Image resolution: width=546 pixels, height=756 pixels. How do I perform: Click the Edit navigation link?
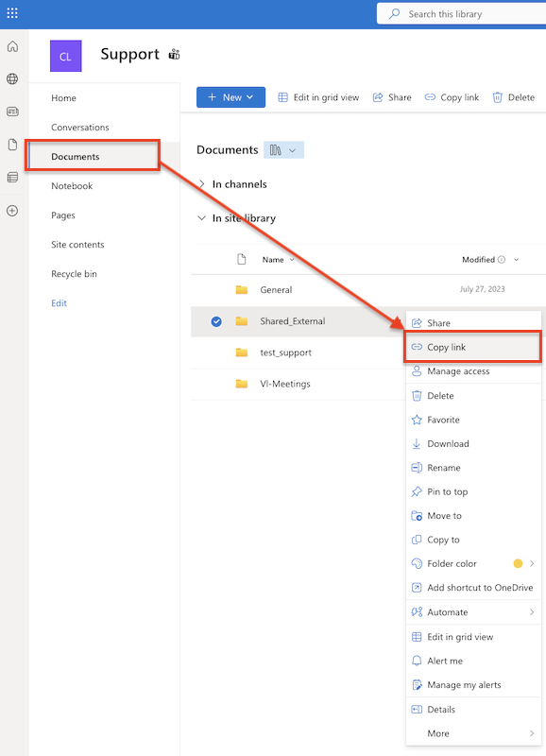[x=59, y=303]
